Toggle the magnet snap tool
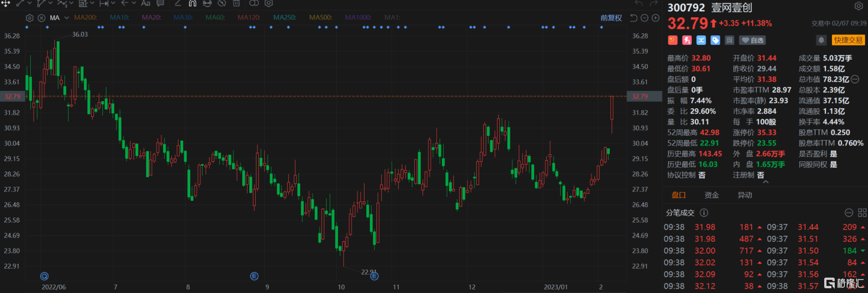This screenshot has width=868, height=293. tap(193, 4)
